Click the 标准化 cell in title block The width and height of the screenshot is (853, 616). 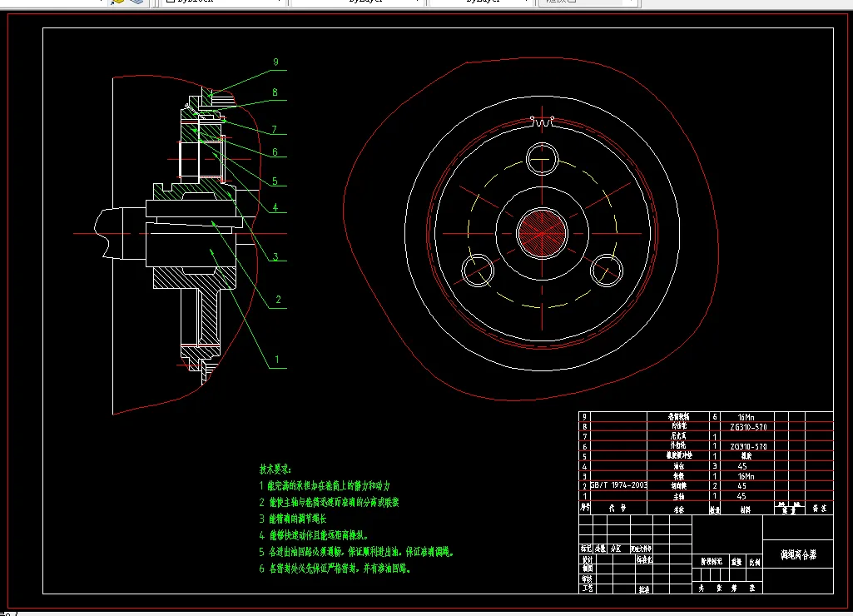(x=644, y=559)
